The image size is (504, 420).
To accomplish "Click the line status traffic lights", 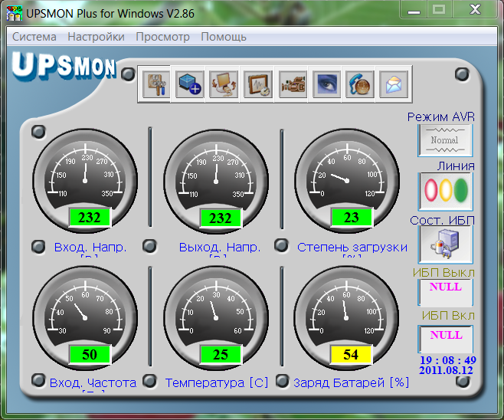I will 446,191.
